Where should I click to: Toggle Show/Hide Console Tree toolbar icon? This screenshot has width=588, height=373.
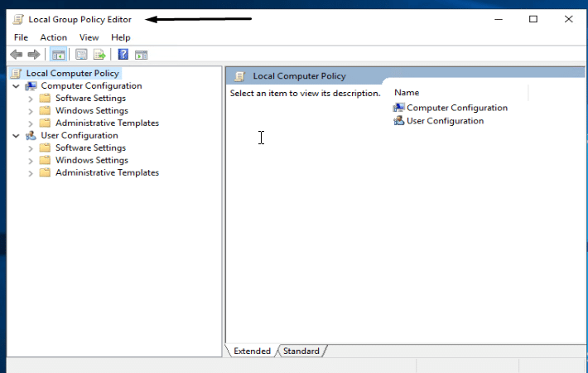(58, 55)
